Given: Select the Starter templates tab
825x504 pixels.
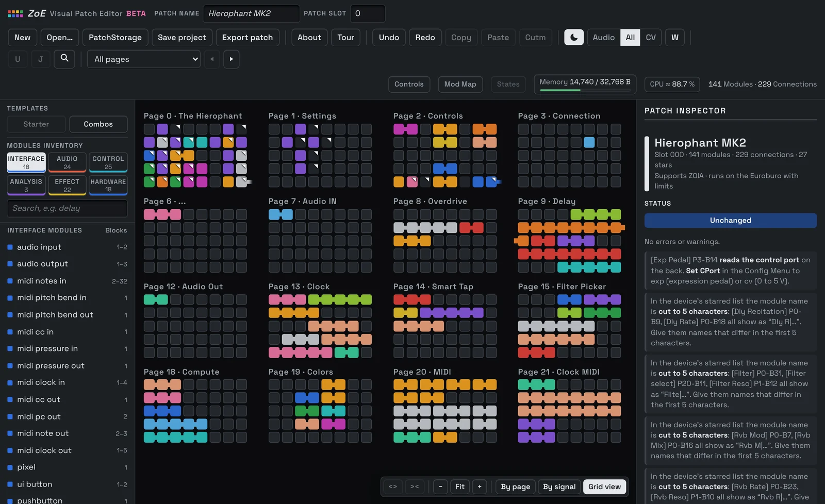Looking at the screenshot, I should [x=36, y=124].
